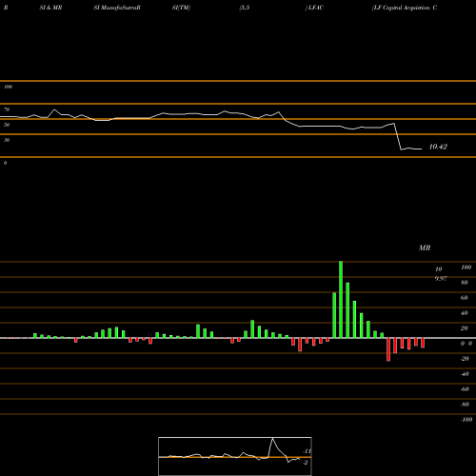Click the '10' value above '9.97'
The height and width of the screenshot is (476, 476).
pos(438,269)
